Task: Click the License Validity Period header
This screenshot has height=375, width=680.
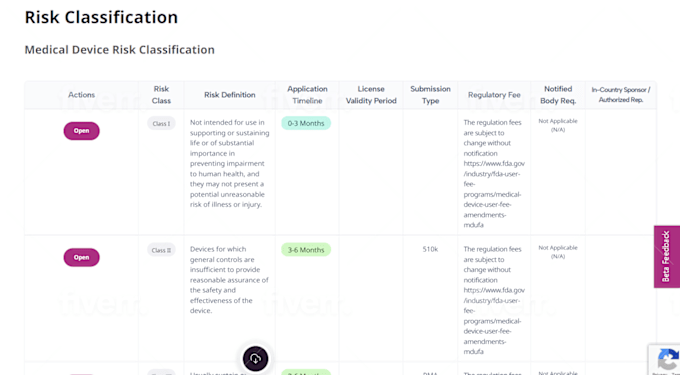Action: 371,95
